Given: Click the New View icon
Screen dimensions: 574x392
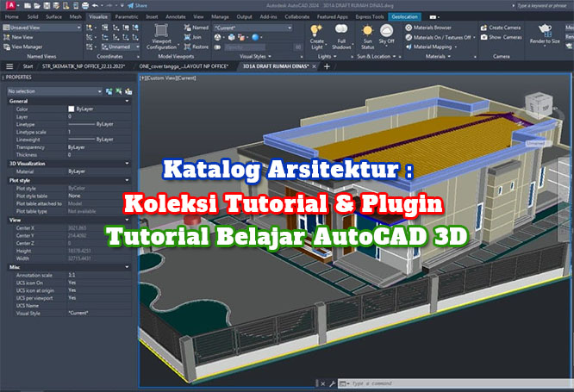Looking at the screenshot, I should pyautogui.click(x=7, y=37).
